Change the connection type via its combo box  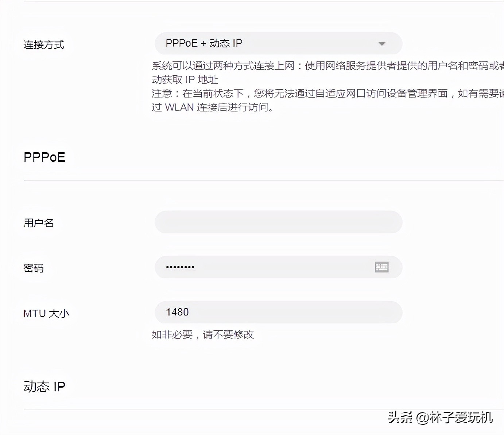click(x=277, y=43)
